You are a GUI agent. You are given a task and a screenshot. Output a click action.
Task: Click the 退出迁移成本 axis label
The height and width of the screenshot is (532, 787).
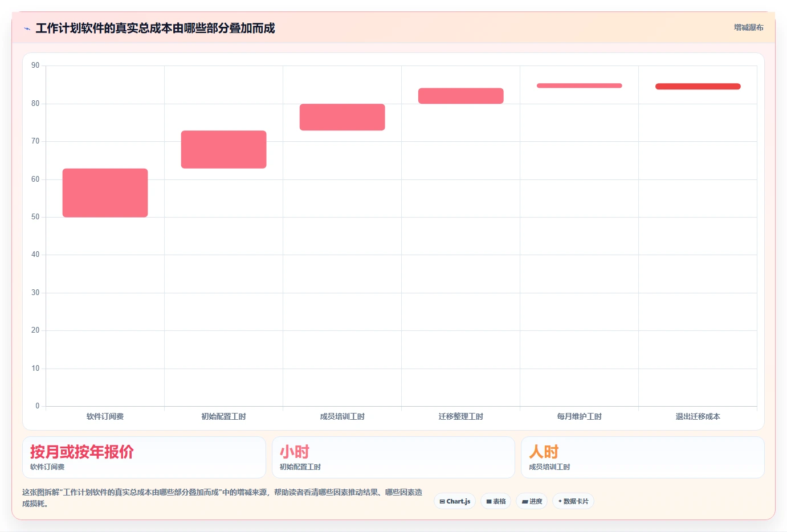pos(698,416)
